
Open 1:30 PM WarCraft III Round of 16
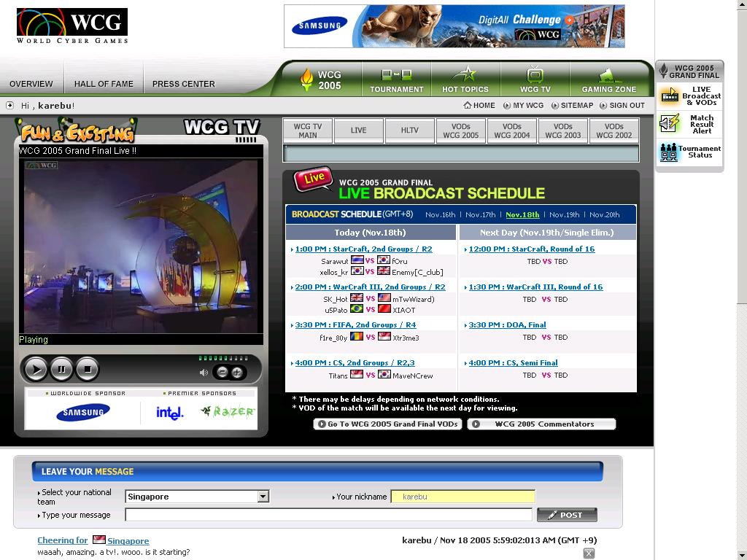coord(535,287)
